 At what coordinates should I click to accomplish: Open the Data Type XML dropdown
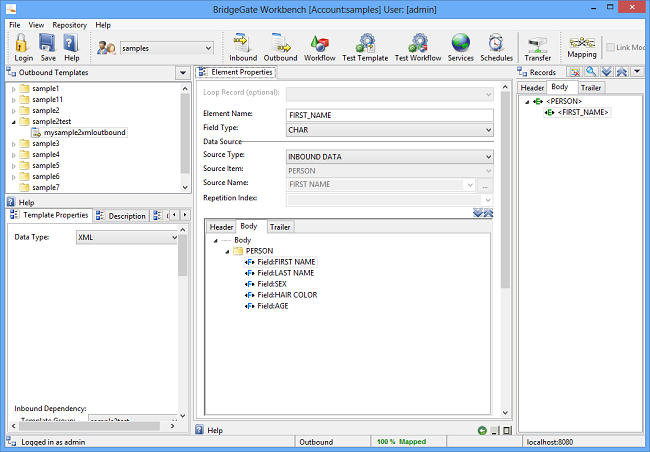(175, 238)
